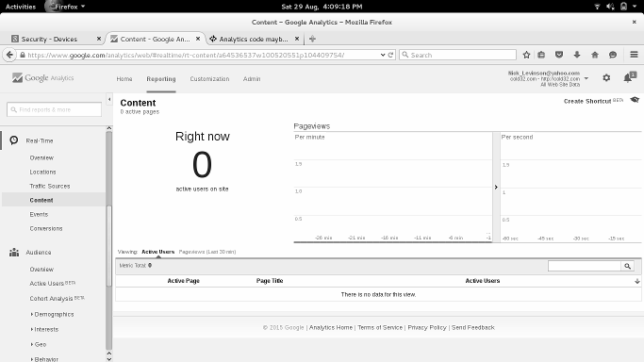Go to Firefox home page icon
This screenshot has width=644, height=362.
coord(595,55)
